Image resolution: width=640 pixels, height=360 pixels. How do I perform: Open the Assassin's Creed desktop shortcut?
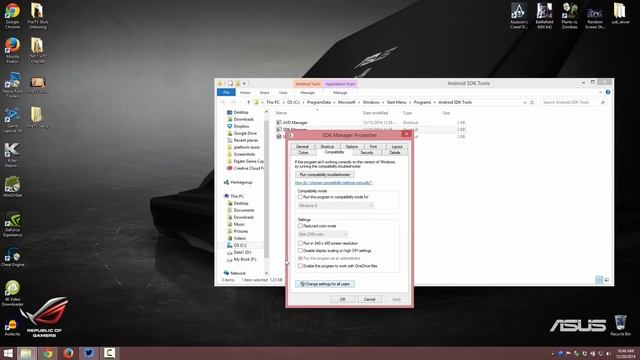[x=519, y=16]
